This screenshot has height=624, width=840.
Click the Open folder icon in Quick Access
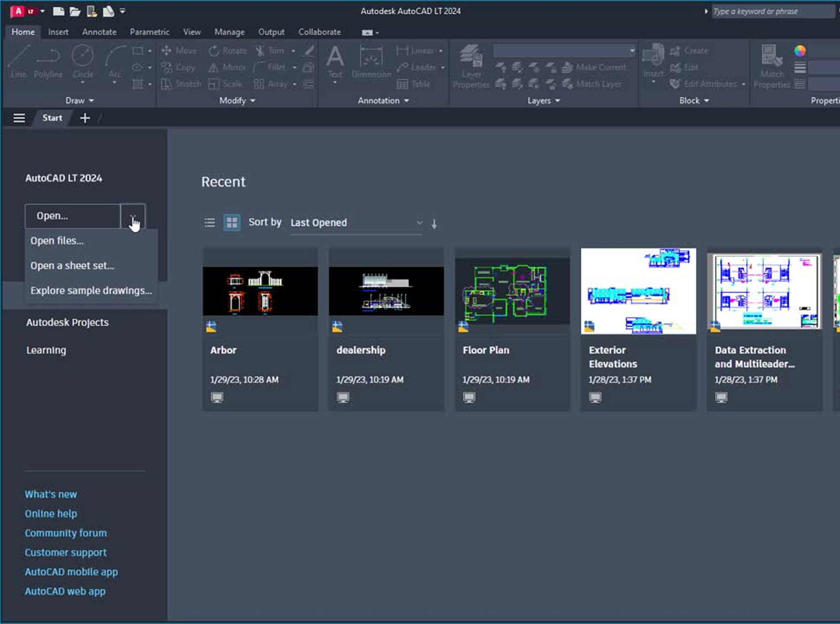click(x=75, y=11)
